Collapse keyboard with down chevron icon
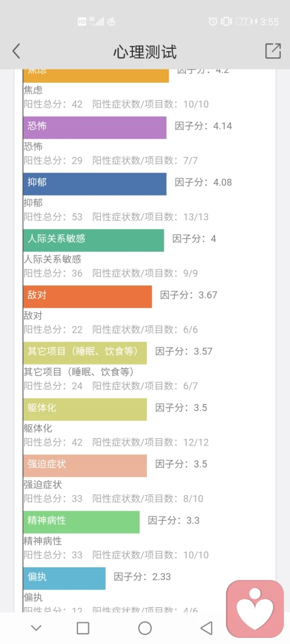The image size is (290, 644). click(x=36, y=628)
